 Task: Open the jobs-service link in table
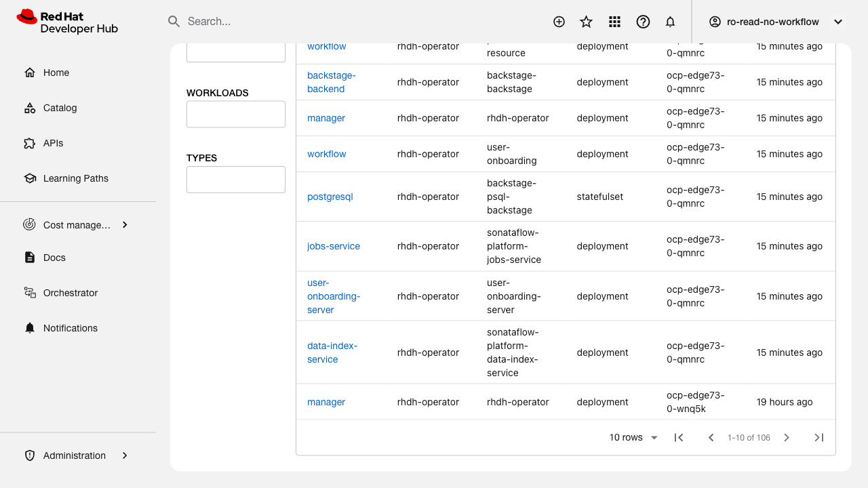334,246
